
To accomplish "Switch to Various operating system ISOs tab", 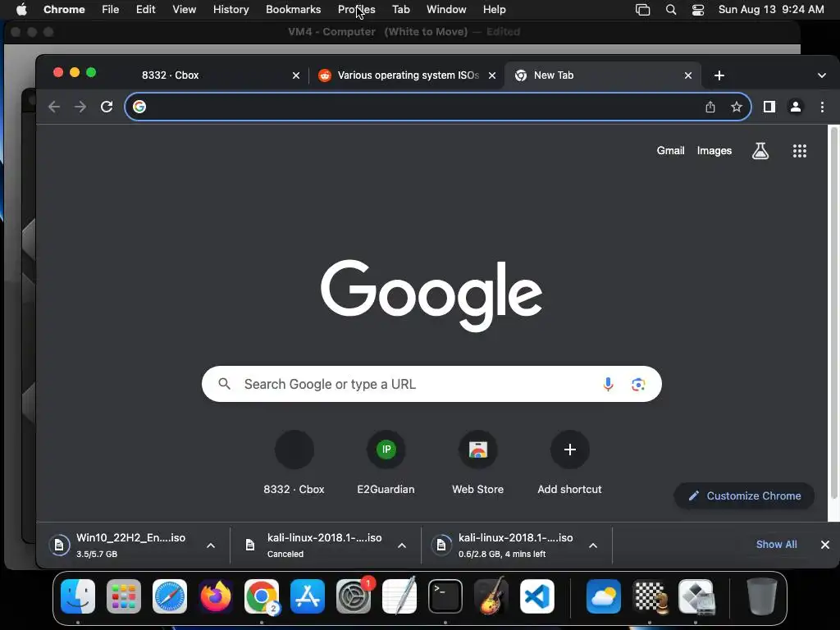I will (x=409, y=75).
